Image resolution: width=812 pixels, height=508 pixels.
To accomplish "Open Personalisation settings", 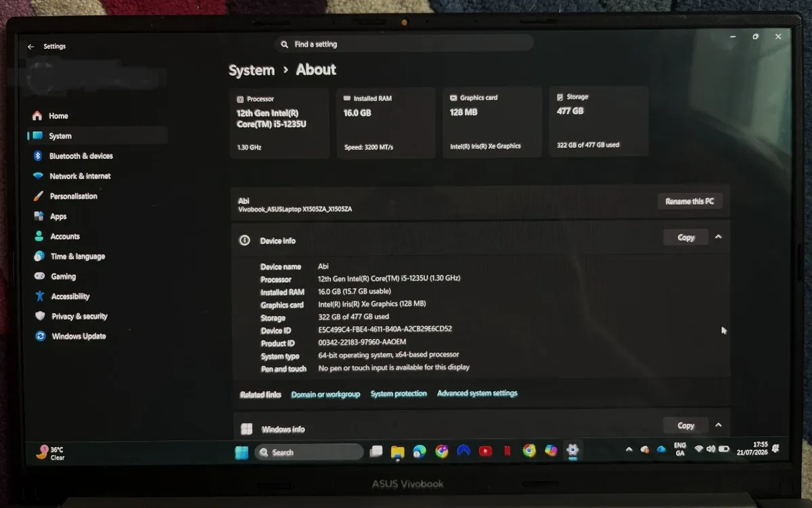I will point(97,196).
